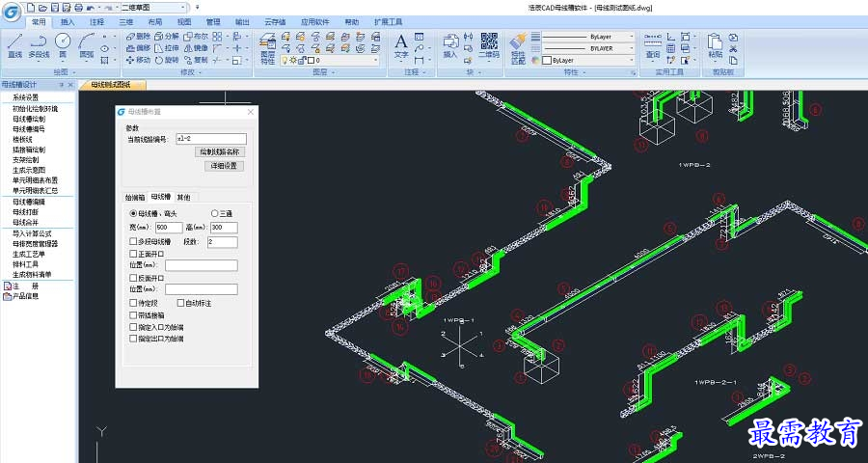Open the 插入 ribbon tab
Image resolution: width=868 pixels, height=463 pixels.
point(67,22)
